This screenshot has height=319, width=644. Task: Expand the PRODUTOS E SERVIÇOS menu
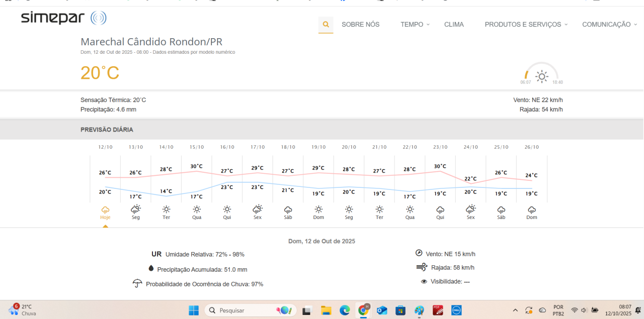click(526, 24)
